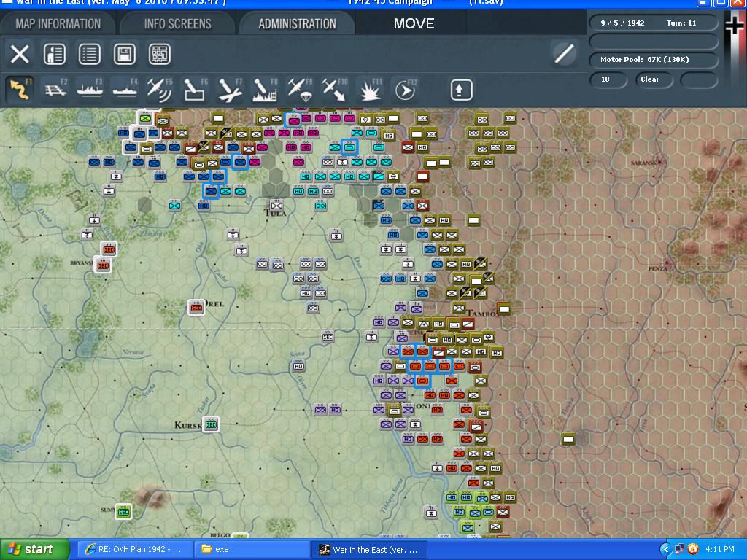Select the lone HQ counter near Sosna river
747x560 pixels.
pos(298,366)
